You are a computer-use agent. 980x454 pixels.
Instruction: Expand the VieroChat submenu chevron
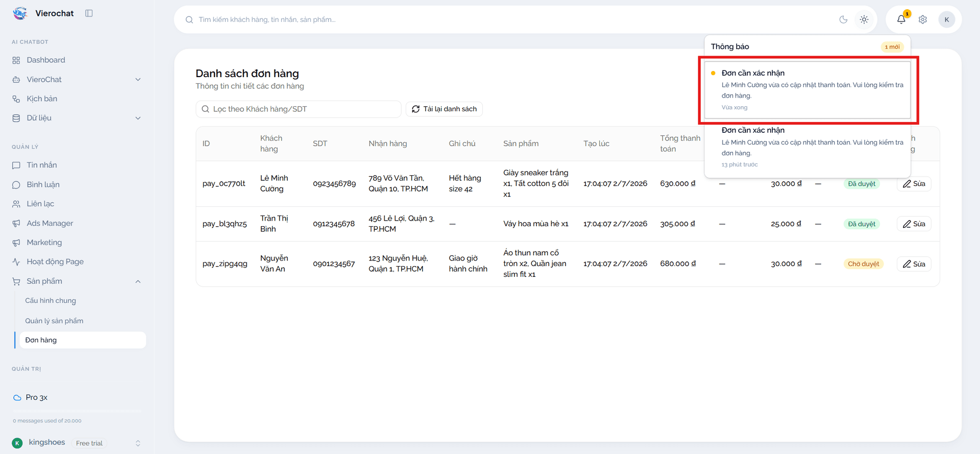click(138, 80)
